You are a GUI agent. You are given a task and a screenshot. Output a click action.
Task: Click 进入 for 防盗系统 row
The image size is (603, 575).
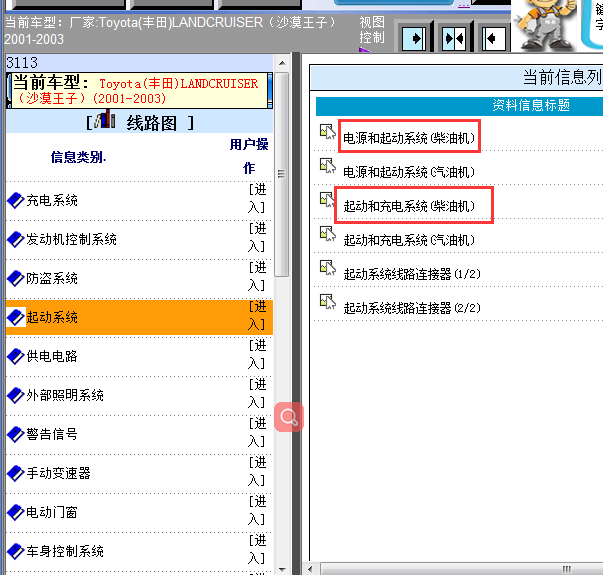[x=257, y=277]
